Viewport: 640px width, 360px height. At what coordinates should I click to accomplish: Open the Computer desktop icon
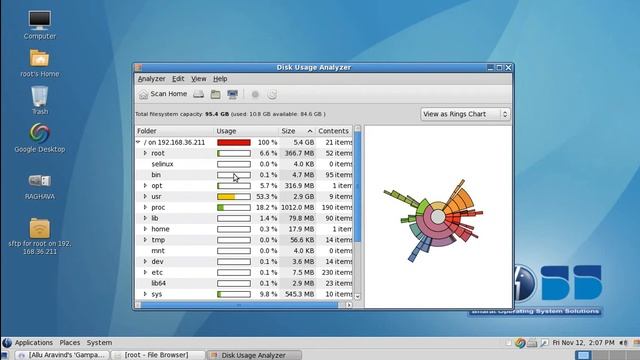coord(40,25)
